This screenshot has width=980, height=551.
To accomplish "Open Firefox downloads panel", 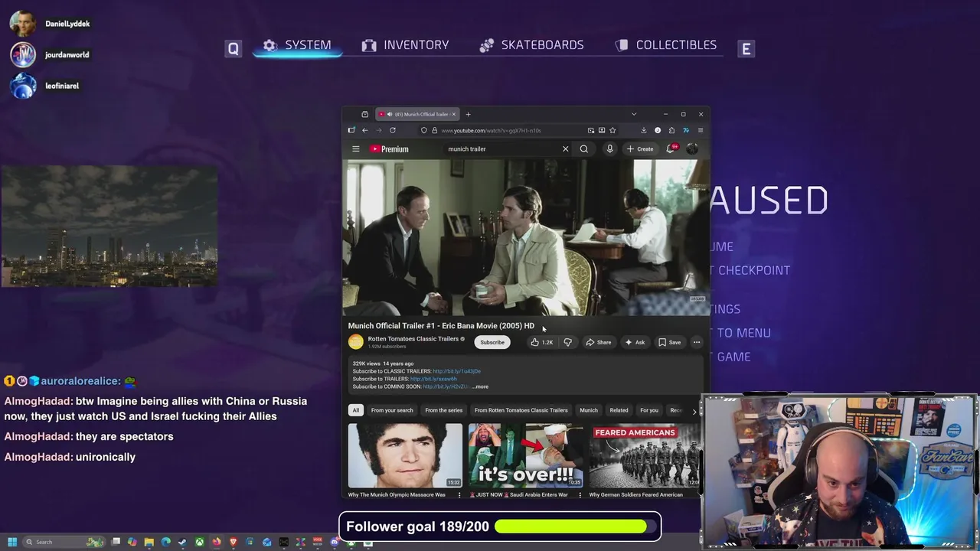I will (643, 130).
